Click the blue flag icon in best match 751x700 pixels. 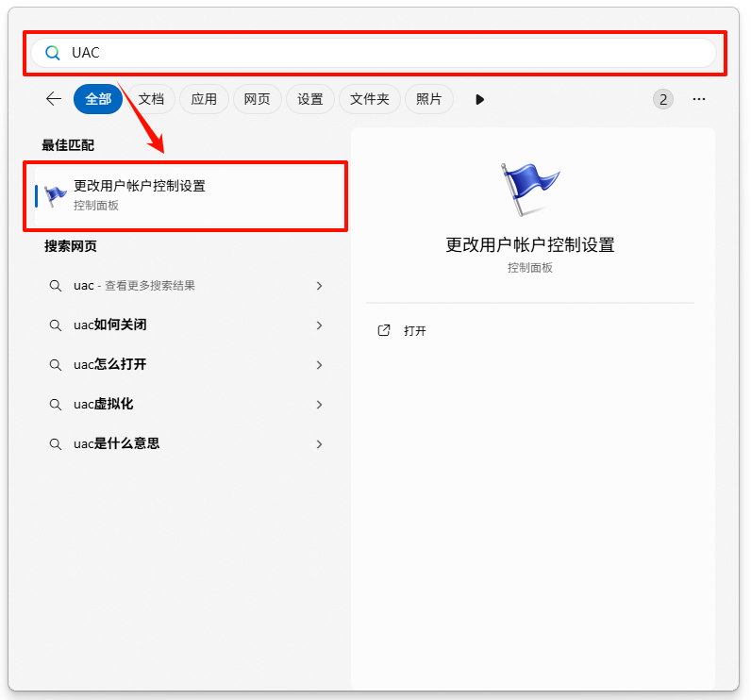click(x=55, y=196)
